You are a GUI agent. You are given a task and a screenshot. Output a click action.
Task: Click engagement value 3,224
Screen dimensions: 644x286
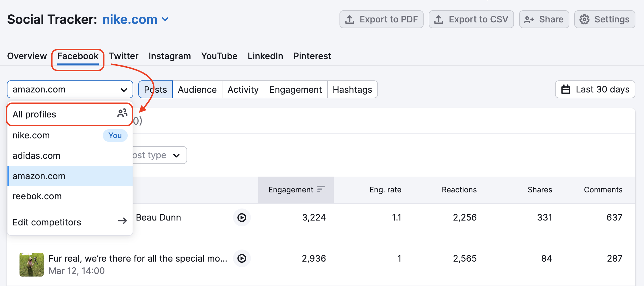coord(314,217)
